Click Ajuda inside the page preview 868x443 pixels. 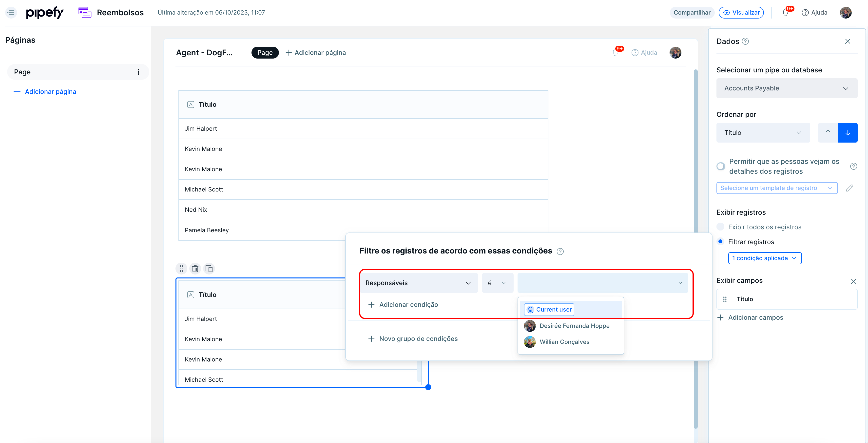(x=644, y=52)
